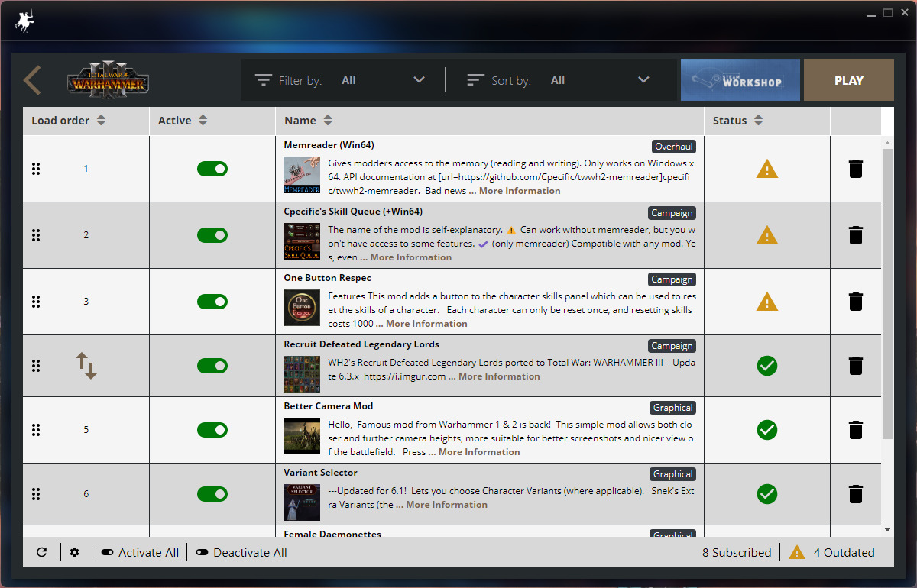Click the Play button
The width and height of the screenshot is (917, 588).
pos(849,80)
